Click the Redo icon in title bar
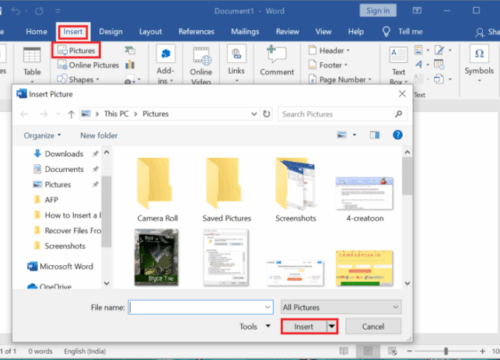 pyautogui.click(x=39, y=11)
